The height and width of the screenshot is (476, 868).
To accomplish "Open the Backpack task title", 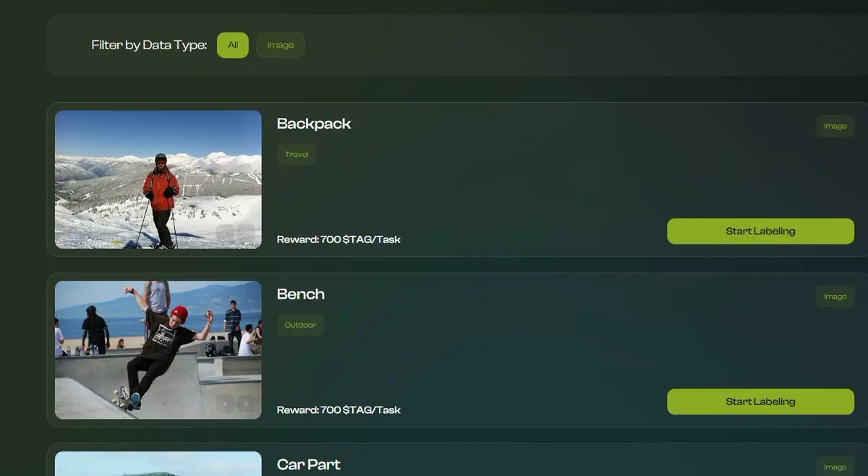I will (314, 124).
